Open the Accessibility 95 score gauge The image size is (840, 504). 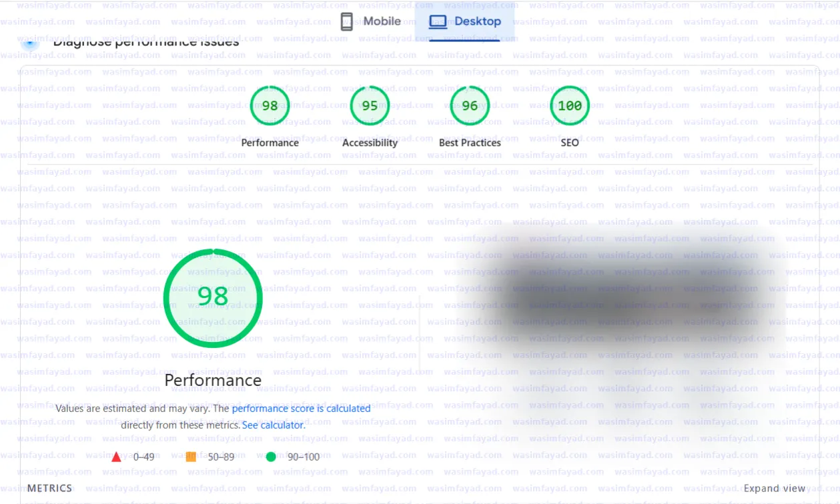coord(370,106)
